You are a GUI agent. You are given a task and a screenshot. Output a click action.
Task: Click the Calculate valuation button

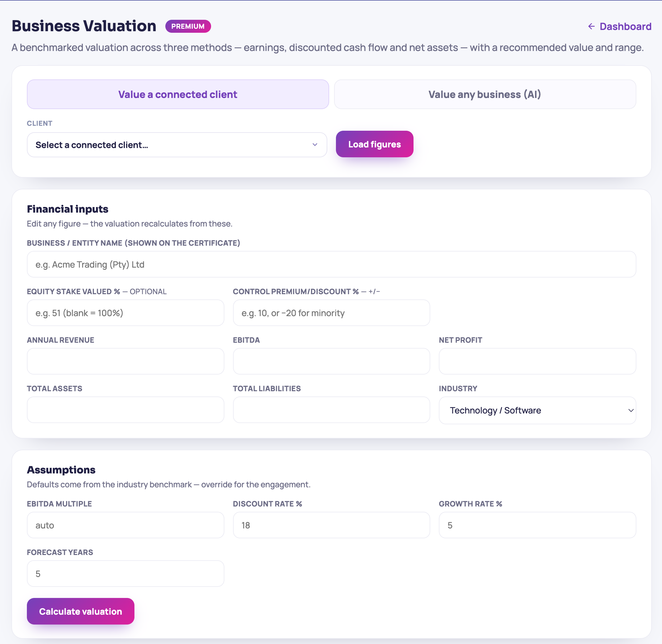coord(80,611)
